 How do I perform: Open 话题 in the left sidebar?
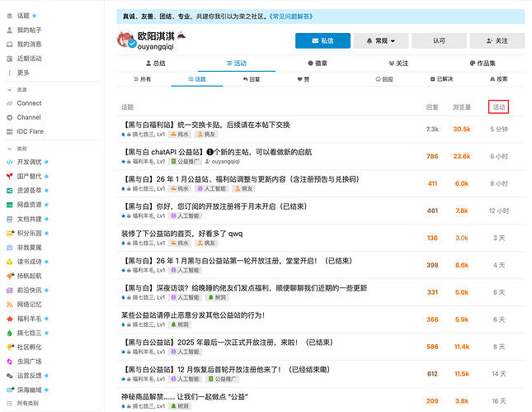[x=23, y=16]
